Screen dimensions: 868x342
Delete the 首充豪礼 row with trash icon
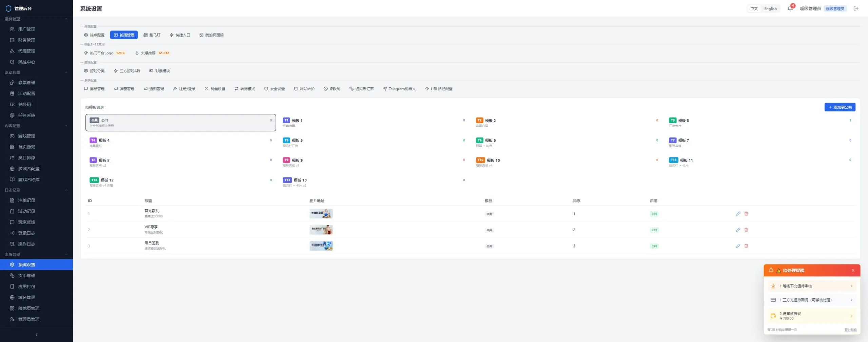tap(746, 214)
